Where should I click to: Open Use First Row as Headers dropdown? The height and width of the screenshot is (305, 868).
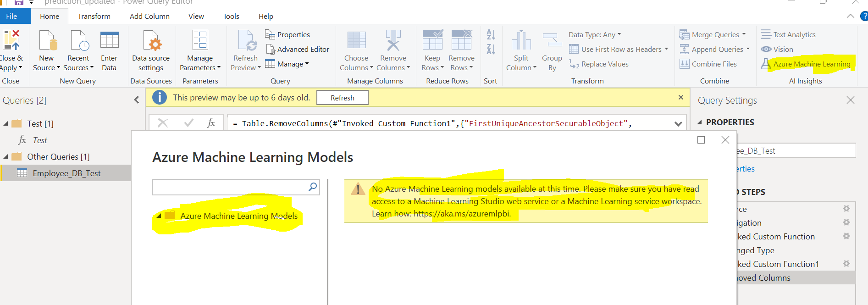[x=619, y=49]
